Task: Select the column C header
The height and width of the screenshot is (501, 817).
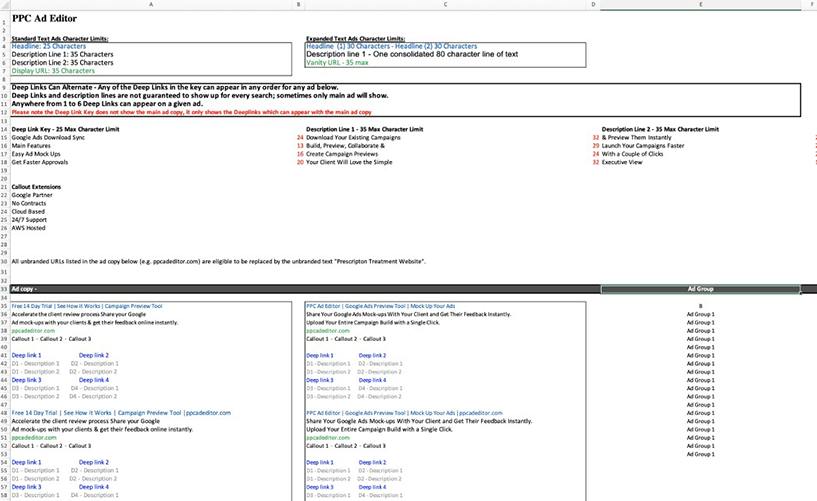Action: coord(445,5)
